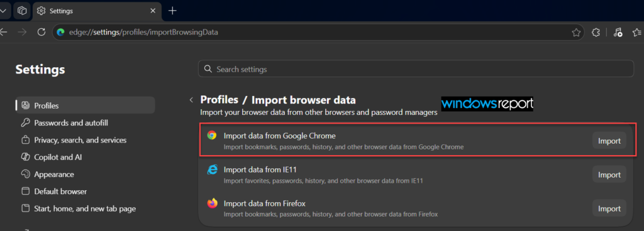Image resolution: width=644 pixels, height=231 pixels.
Task: Click the browser refresh icon
Action: [42, 33]
